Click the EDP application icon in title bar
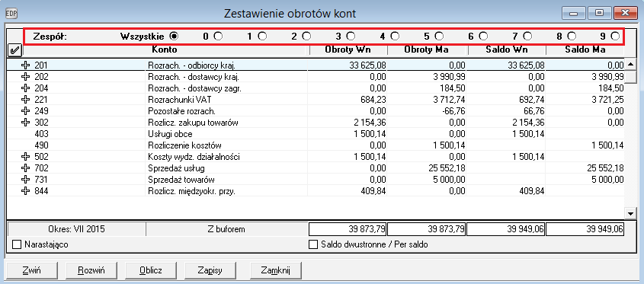The width and height of the screenshot is (644, 284). tap(11, 13)
